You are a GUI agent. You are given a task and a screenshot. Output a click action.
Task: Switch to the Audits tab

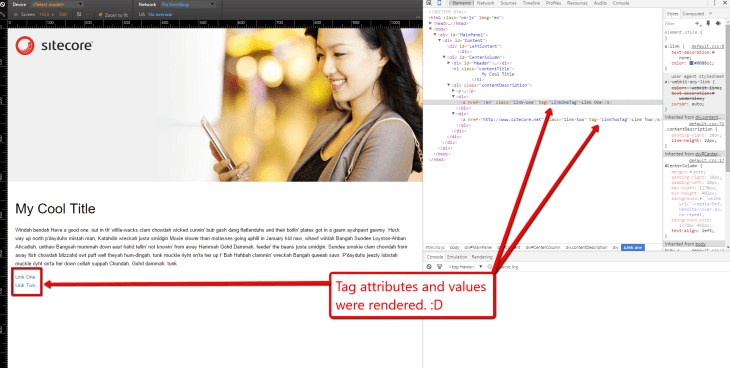click(x=600, y=3)
